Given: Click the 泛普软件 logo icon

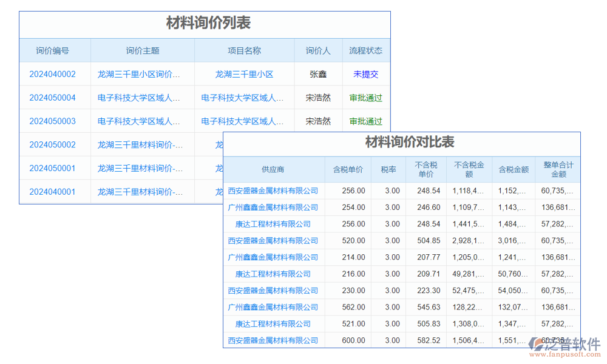Looking at the screenshot, I should point(537,343).
